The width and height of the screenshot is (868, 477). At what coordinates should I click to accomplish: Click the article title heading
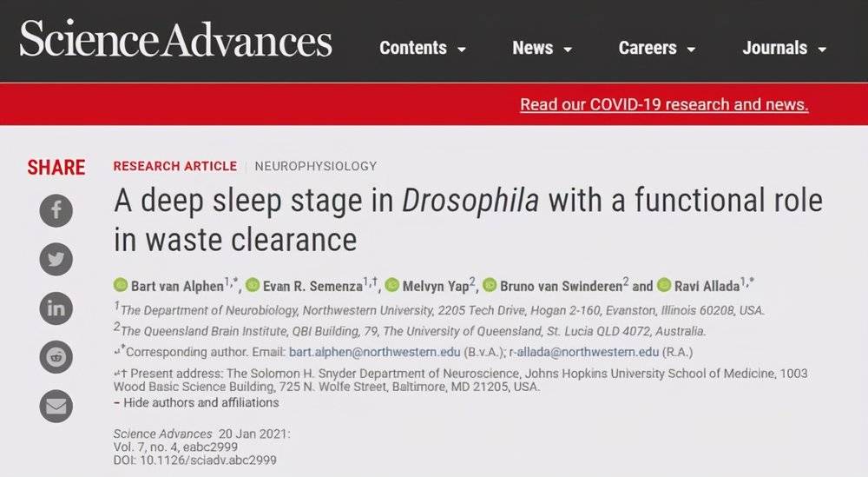point(469,220)
